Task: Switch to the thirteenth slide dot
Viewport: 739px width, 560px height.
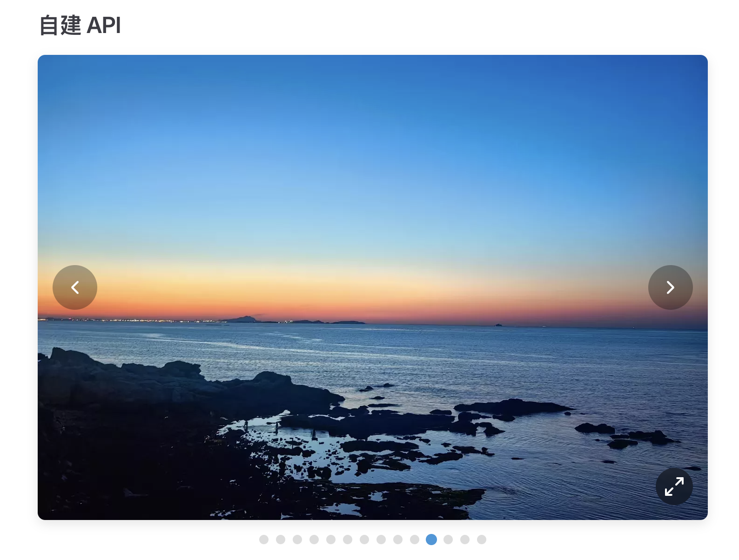Action: coord(465,540)
